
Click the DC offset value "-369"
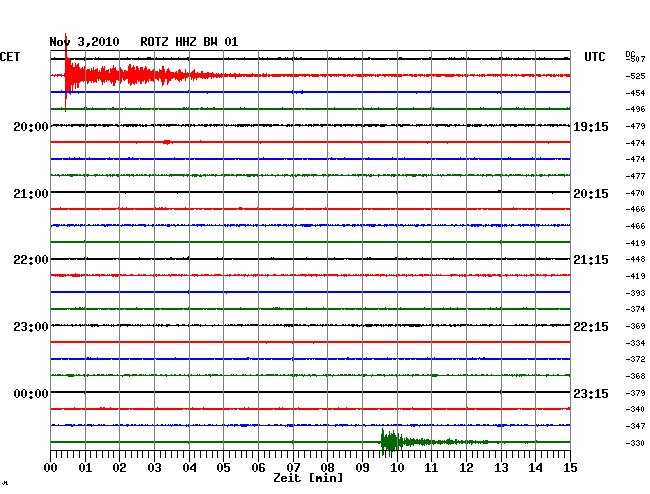pyautogui.click(x=635, y=326)
